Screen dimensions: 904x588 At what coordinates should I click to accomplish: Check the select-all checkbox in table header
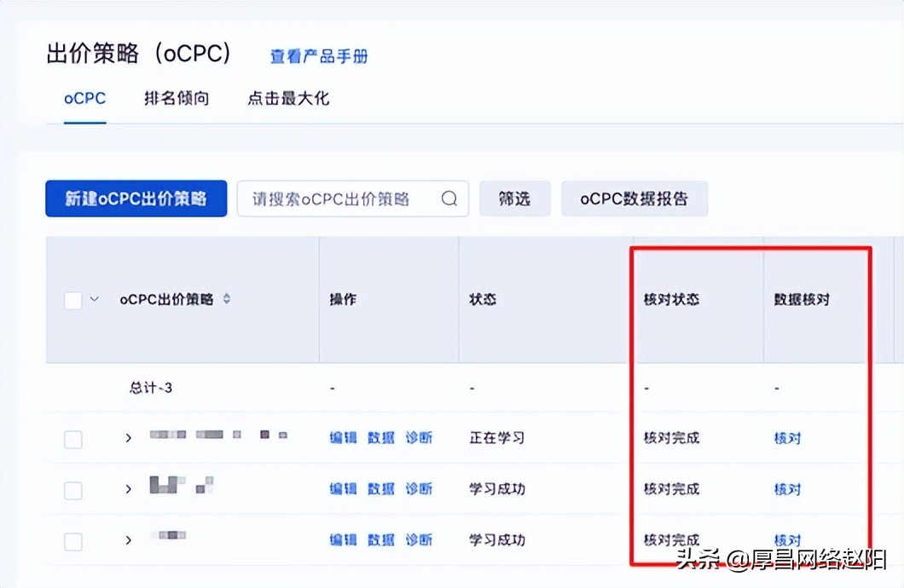(72, 299)
